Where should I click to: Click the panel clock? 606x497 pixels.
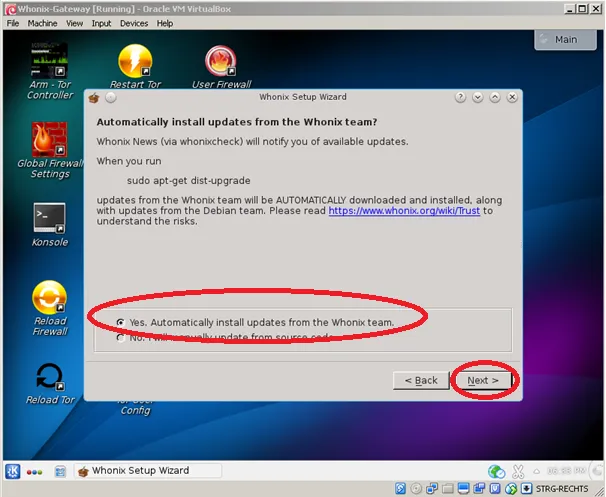pyautogui.click(x=566, y=471)
